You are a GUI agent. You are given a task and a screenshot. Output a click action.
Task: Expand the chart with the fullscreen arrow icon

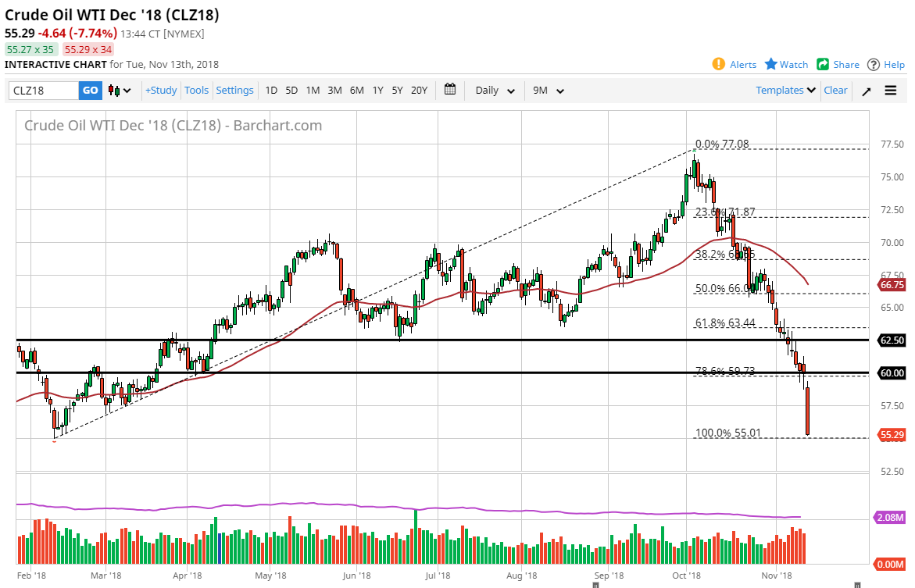pyautogui.click(x=866, y=90)
